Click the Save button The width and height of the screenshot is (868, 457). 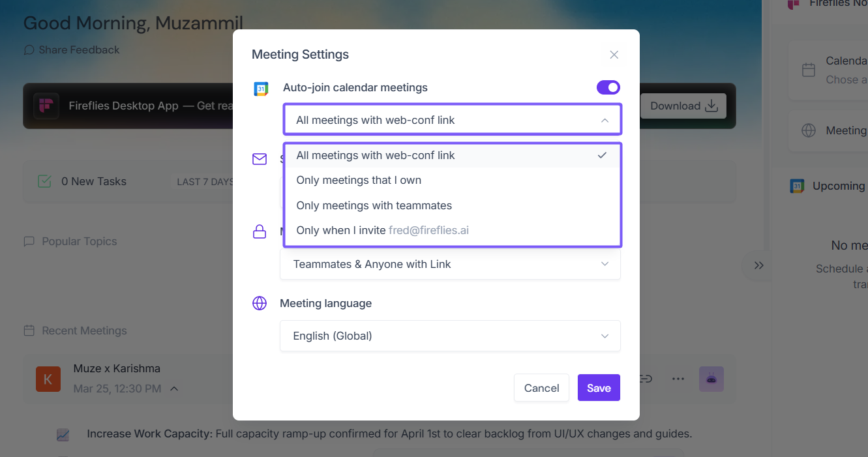[x=598, y=388]
